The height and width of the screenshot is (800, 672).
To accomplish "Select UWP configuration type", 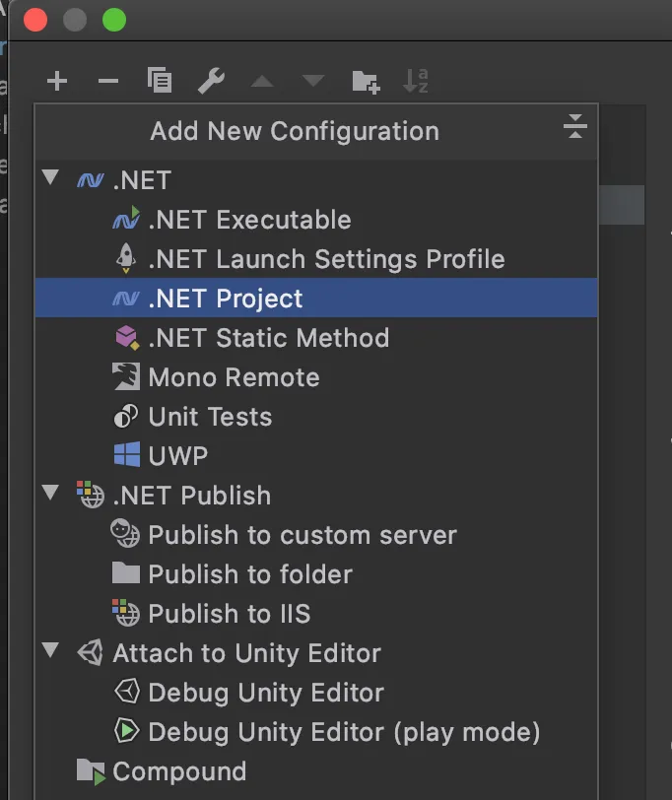I will pyautogui.click(x=316, y=455).
